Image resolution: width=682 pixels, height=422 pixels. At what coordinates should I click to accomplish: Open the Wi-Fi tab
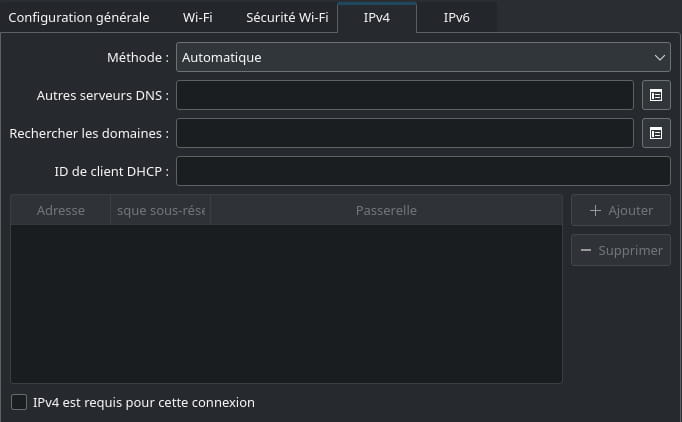pyautogui.click(x=197, y=18)
